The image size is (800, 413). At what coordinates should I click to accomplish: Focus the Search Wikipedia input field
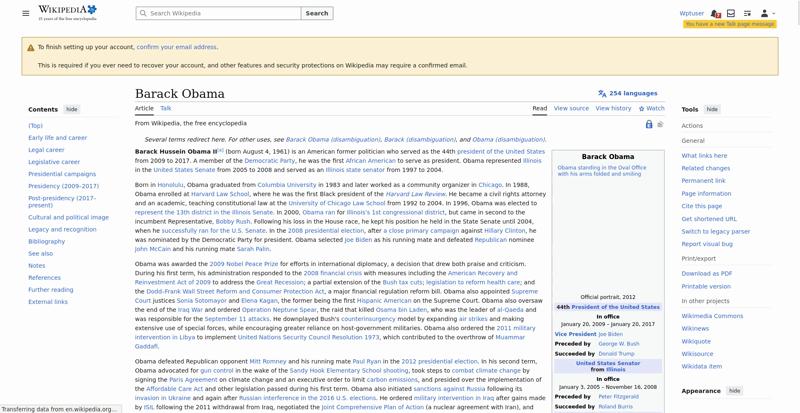[218, 13]
